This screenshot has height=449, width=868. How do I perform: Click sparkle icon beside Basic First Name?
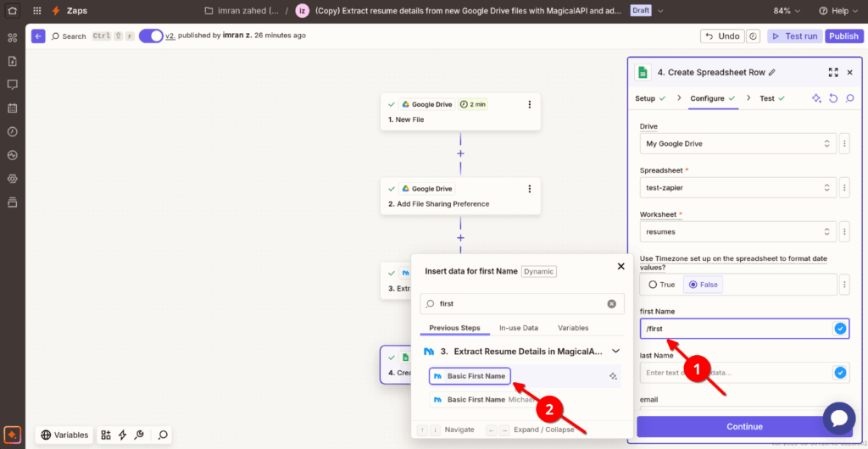(x=613, y=376)
